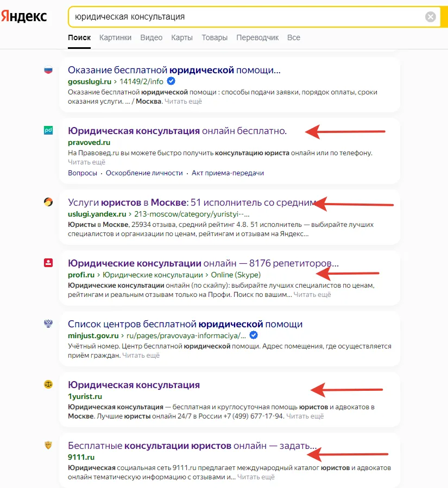
Task: Click the pravoved.ru green favicon
Action: pyautogui.click(x=48, y=130)
